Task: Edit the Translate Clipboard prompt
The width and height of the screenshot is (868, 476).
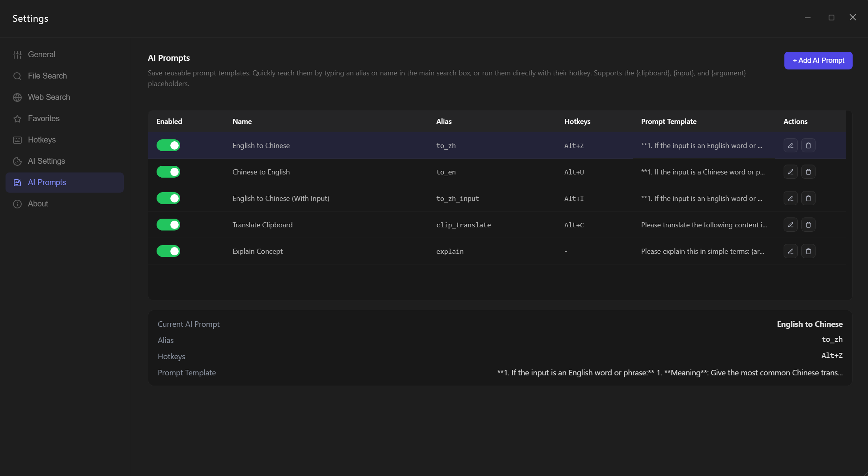Action: click(790, 225)
